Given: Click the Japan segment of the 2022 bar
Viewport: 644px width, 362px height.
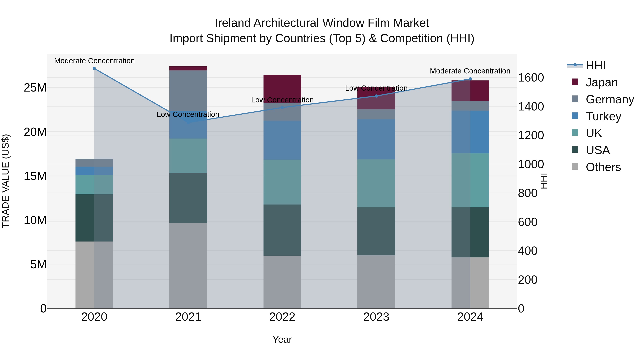Looking at the screenshot, I should point(282,89).
